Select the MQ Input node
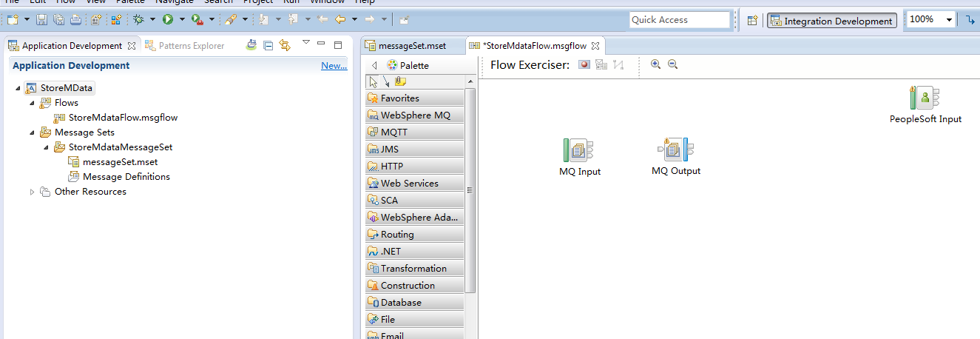This screenshot has height=339, width=980. (x=579, y=158)
